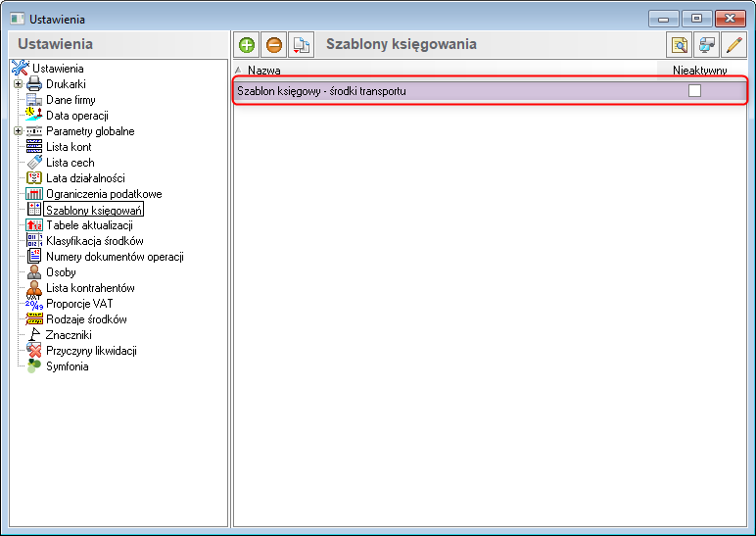Open Numery dokumentów operacji settings
The height and width of the screenshot is (536, 756).
[x=116, y=257]
